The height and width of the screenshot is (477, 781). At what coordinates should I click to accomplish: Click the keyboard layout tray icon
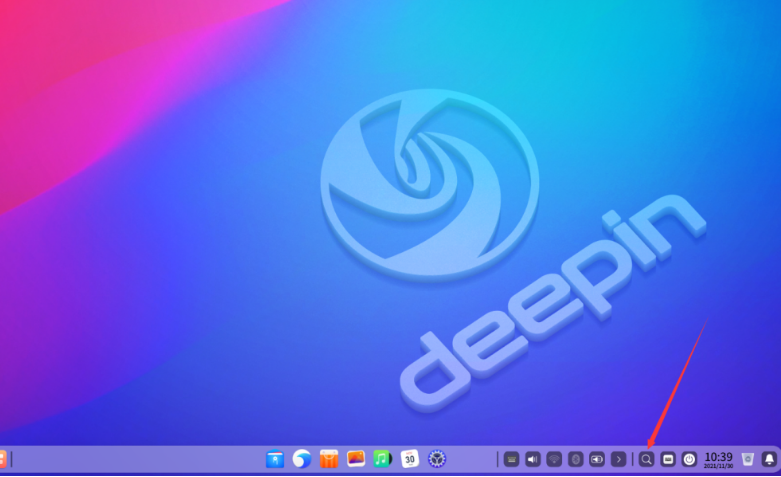coord(511,459)
